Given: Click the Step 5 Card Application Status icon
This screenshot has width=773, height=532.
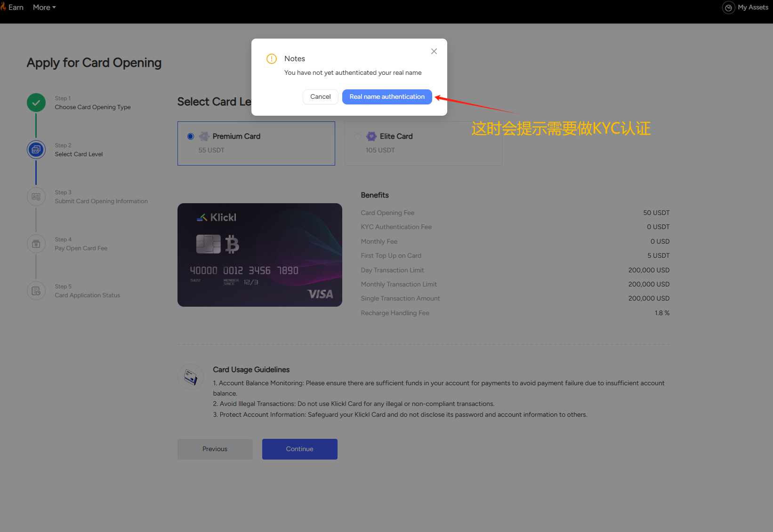Looking at the screenshot, I should [x=36, y=291].
